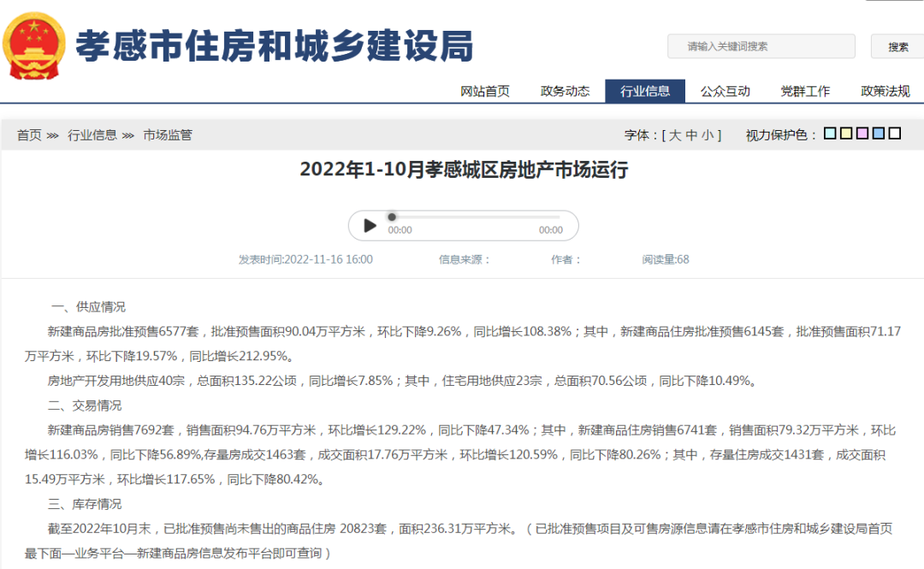Go to 公众互动 section

725,92
